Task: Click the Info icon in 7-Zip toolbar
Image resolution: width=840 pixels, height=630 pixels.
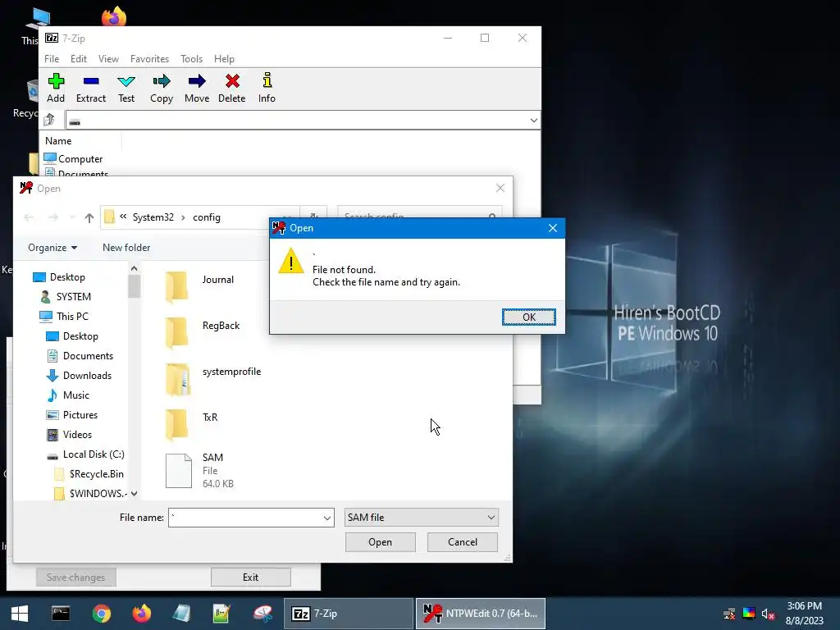Action: 267,88
